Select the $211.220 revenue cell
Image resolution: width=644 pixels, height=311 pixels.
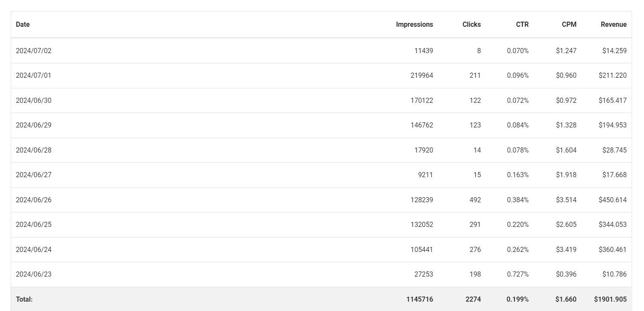coord(612,76)
